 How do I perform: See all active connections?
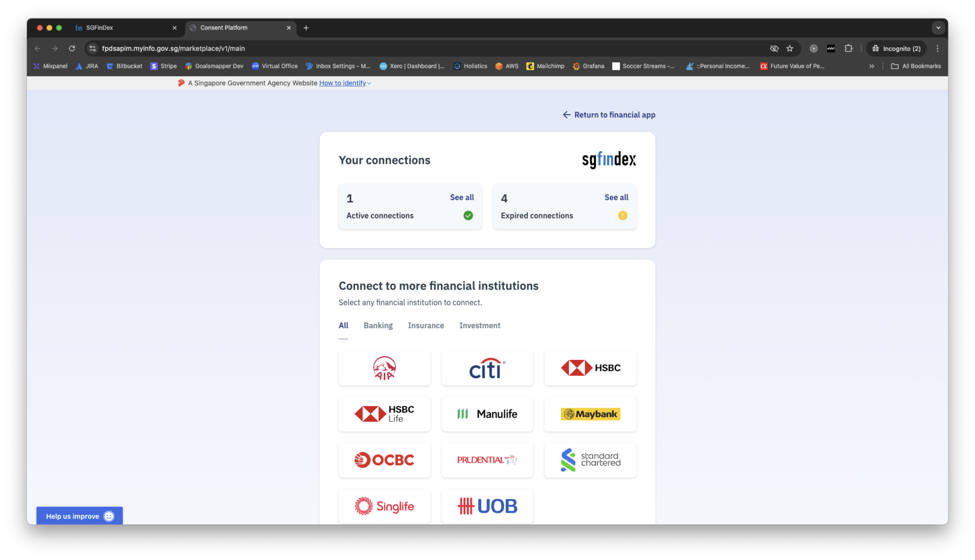point(462,197)
